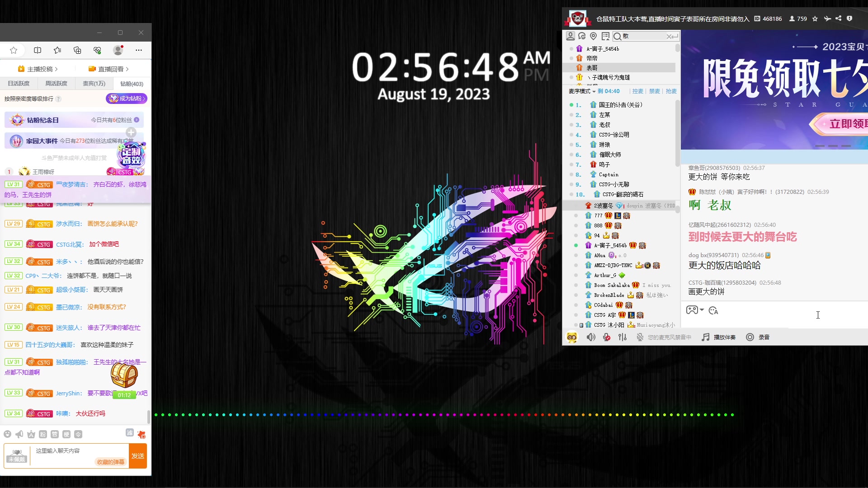Click the raccoon mascot icon in YY bottom bar

(x=572, y=337)
